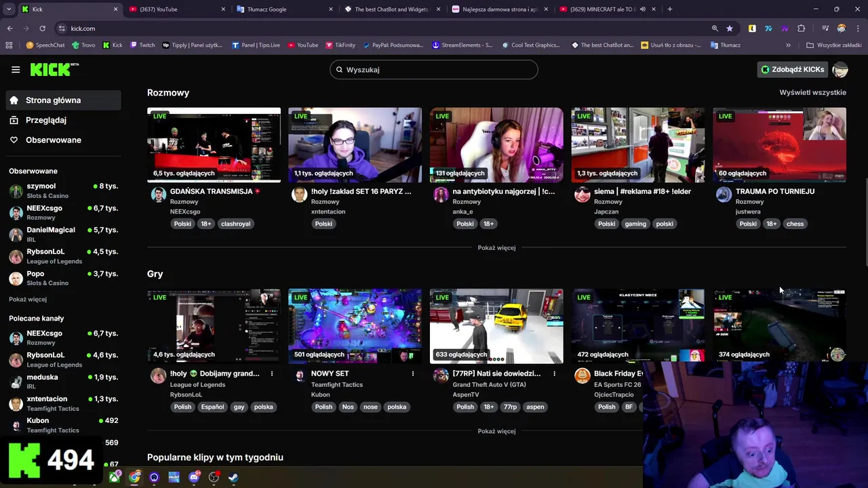Open the NOWY SET Teamfight Tactics thumbnail
Viewport: 868px width, 488px height.
[355, 326]
